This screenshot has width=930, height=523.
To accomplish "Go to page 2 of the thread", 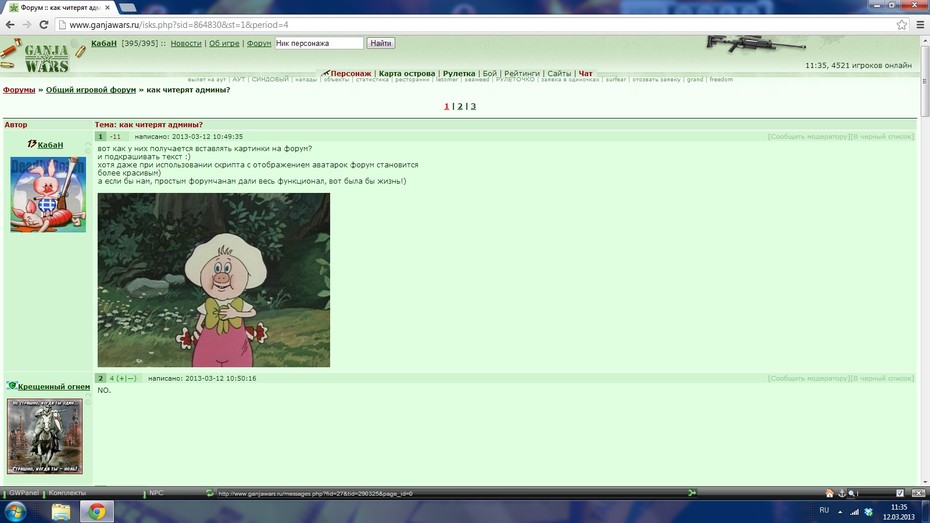I will [460, 106].
